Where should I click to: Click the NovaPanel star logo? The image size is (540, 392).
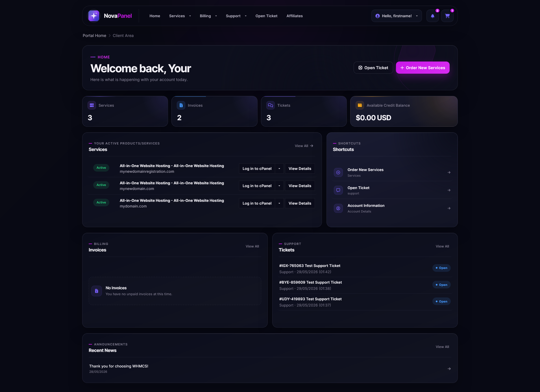coord(94,16)
